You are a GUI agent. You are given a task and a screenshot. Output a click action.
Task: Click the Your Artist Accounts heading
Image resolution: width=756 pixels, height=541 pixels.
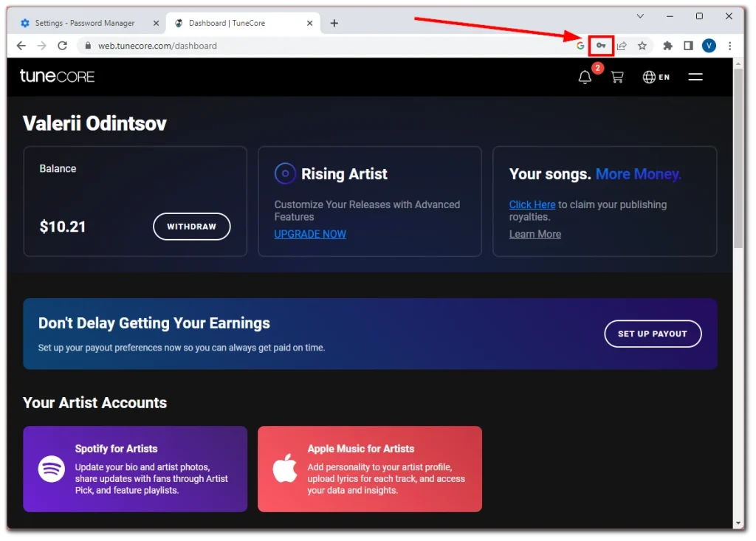click(x=94, y=403)
